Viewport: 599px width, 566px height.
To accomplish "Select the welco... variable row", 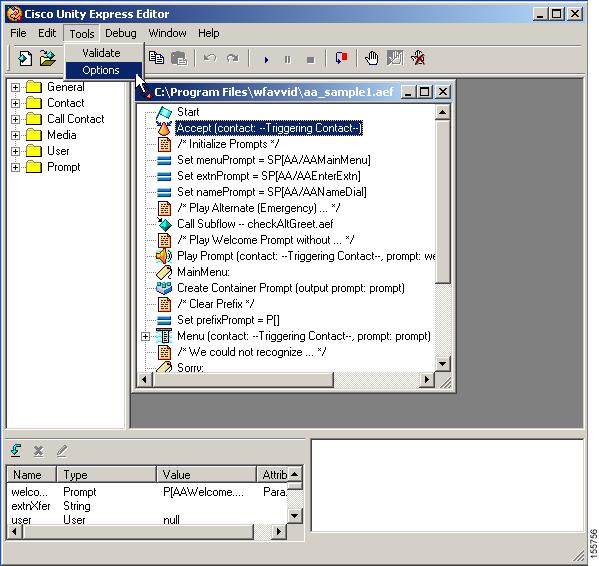I will 147,492.
